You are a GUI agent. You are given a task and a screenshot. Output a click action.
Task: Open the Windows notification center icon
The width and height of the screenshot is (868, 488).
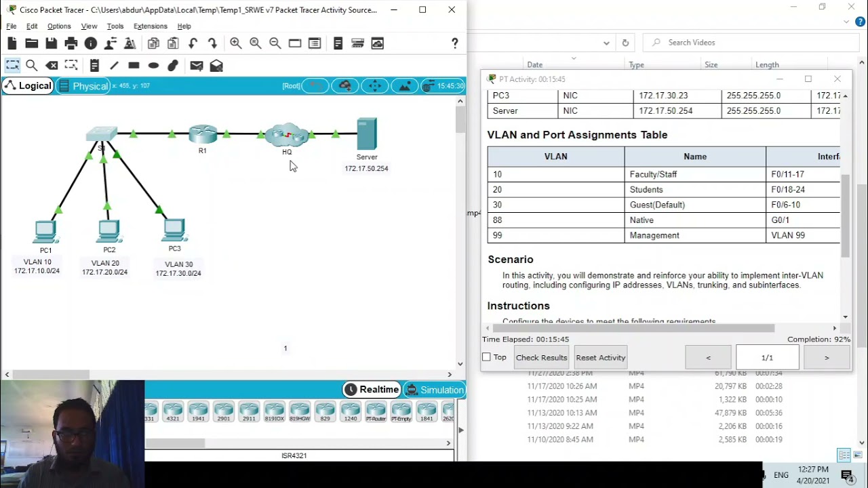[847, 476]
